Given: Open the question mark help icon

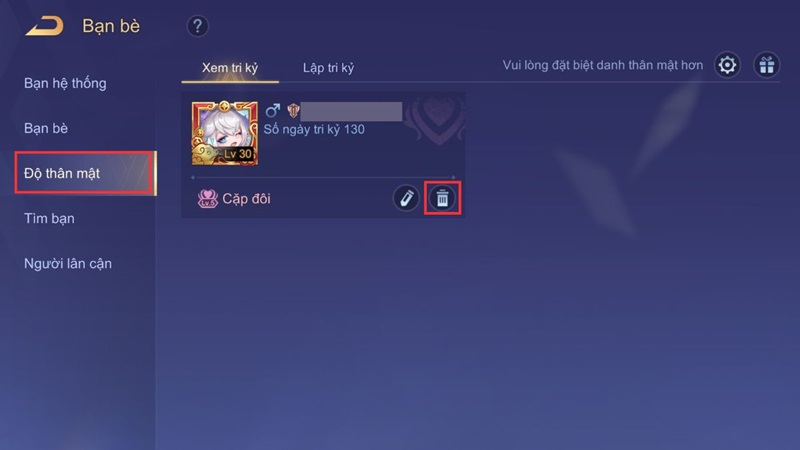Looking at the screenshot, I should (x=197, y=26).
